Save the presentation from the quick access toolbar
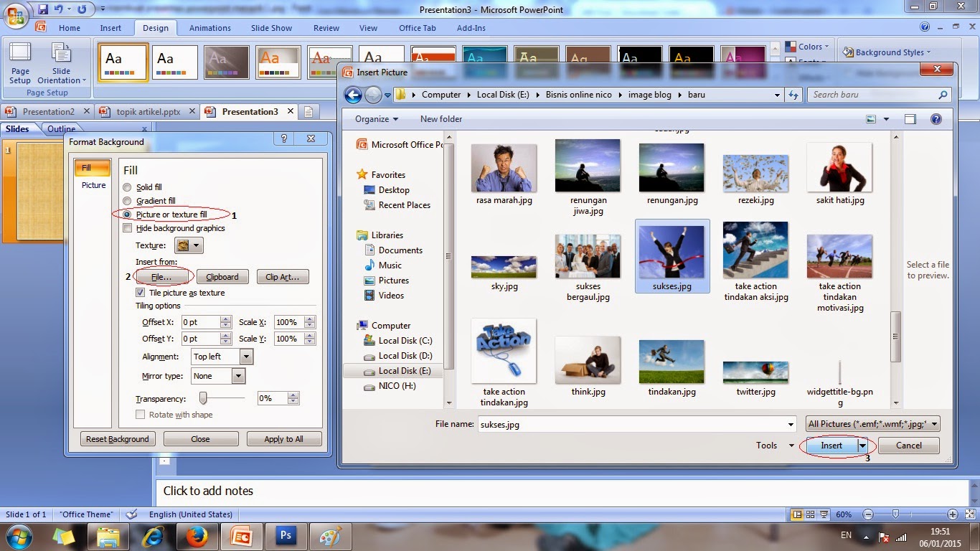This screenshot has width=980, height=551. 43,9
